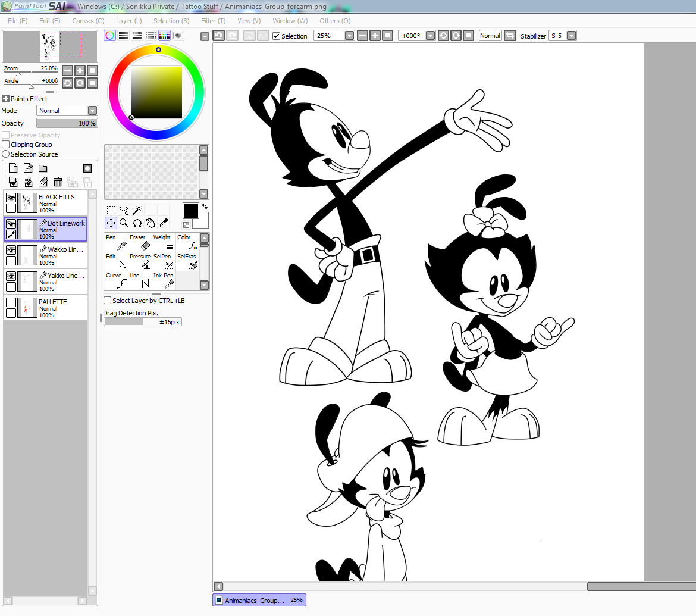The width and height of the screenshot is (696, 616).
Task: Activate the Move tool
Action: pyautogui.click(x=111, y=223)
